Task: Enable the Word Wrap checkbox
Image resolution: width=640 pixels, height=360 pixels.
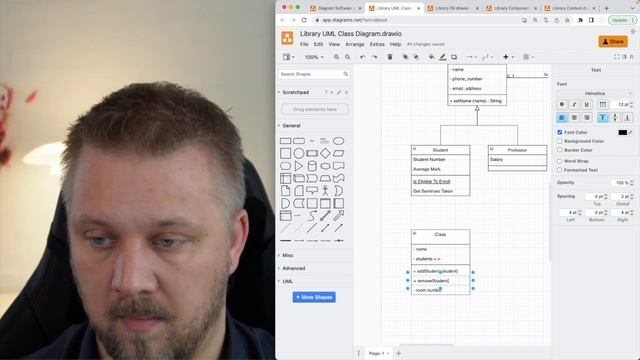Action: [560, 161]
